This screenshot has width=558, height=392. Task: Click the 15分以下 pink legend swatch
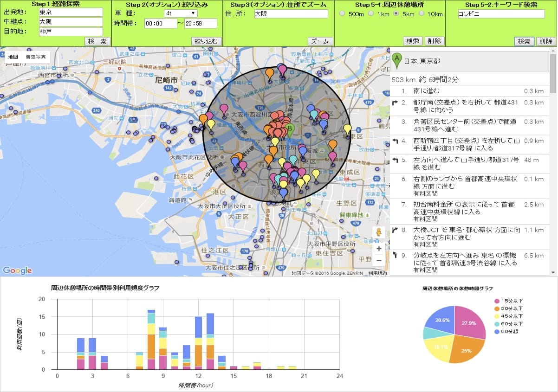[498, 301]
